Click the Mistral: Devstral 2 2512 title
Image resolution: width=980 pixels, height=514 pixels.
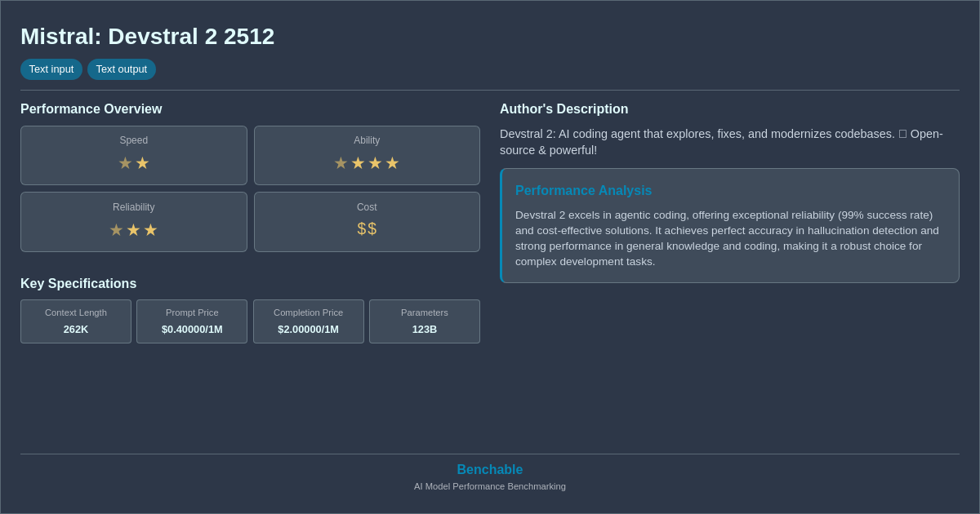[147, 36]
